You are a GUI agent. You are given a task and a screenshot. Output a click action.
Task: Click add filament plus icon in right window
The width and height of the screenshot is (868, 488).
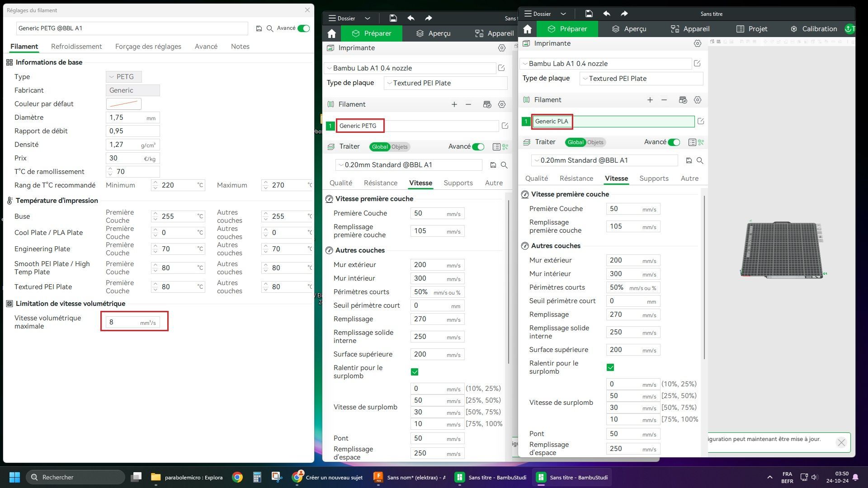coord(650,100)
